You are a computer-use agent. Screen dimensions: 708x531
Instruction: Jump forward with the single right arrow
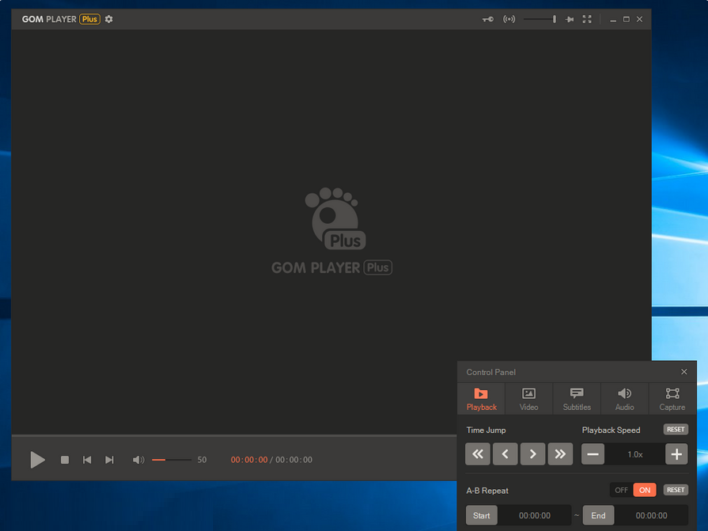click(532, 454)
